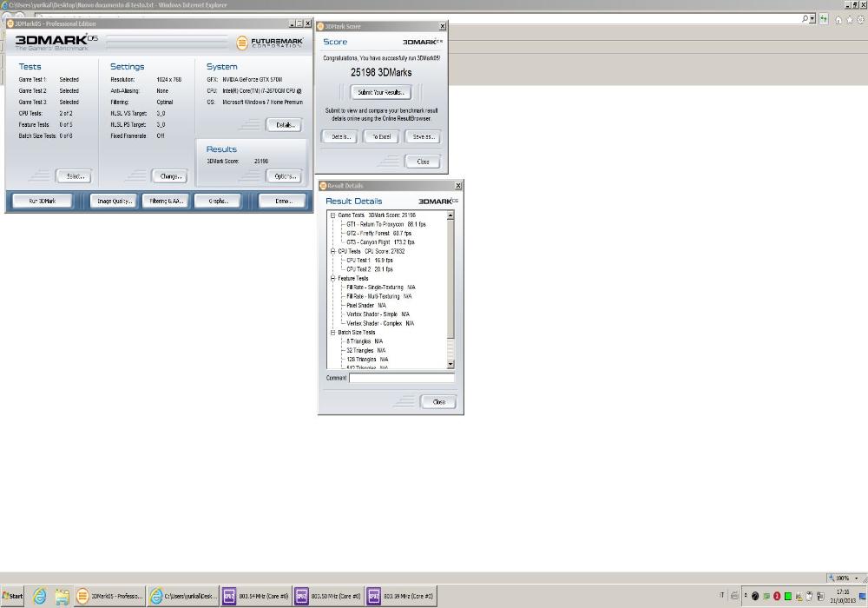Image resolution: width=868 pixels, height=608 pixels.
Task: Click the Futuremark logo in 3DMark05 window
Action: coord(270,43)
